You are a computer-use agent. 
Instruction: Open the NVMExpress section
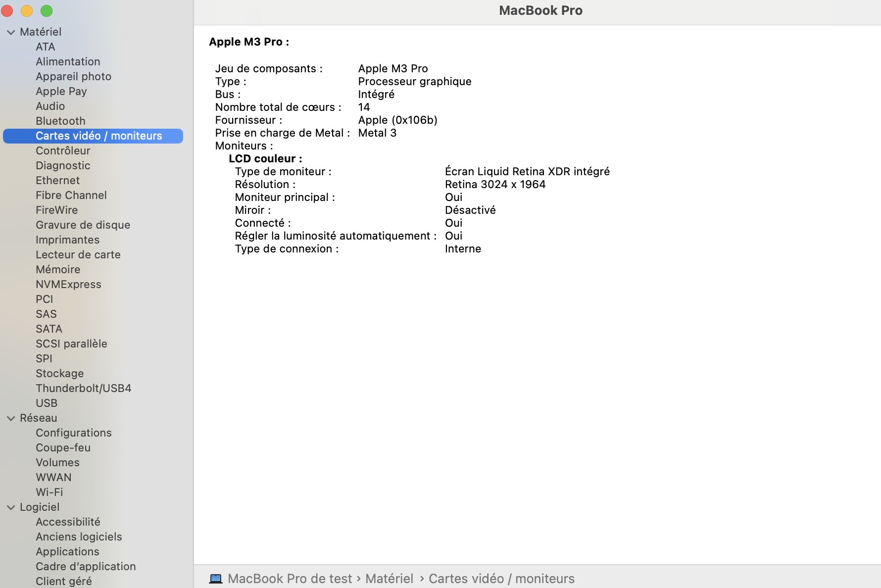pos(68,284)
